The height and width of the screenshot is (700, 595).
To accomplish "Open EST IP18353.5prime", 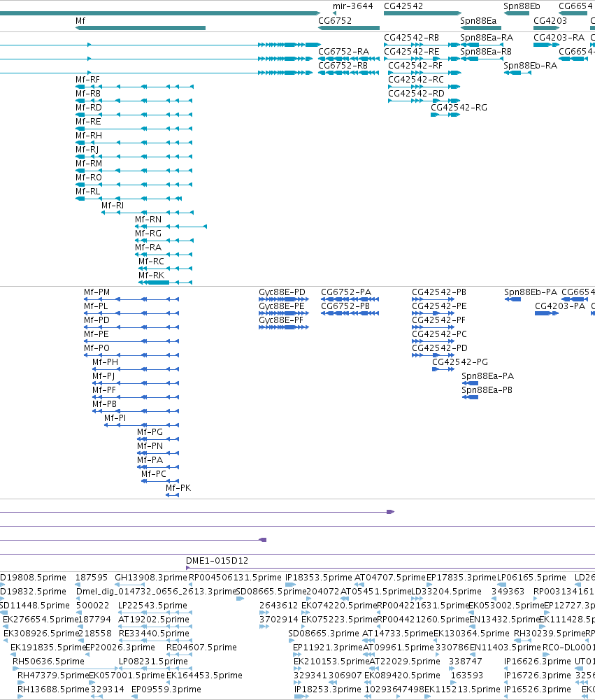I will pyautogui.click(x=319, y=577).
